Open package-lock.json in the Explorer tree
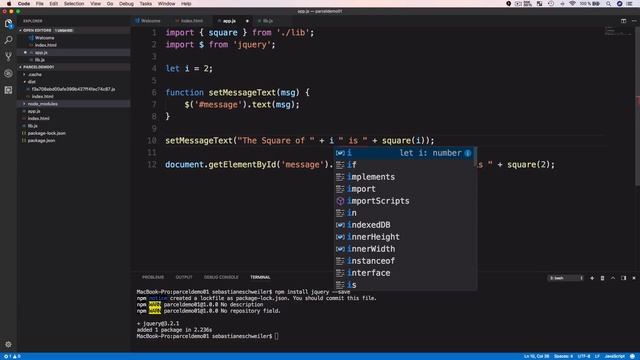Screen dimensions: 640x360 (x=47, y=133)
